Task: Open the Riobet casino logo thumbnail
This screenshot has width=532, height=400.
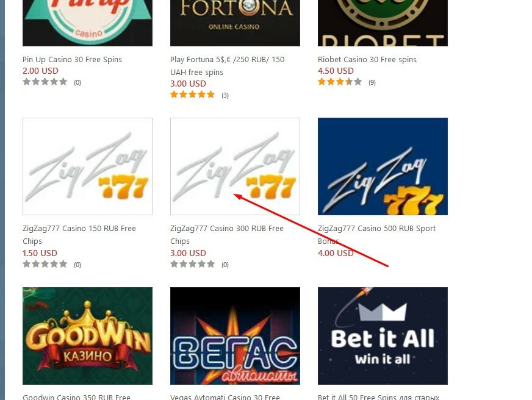Action: [383, 23]
